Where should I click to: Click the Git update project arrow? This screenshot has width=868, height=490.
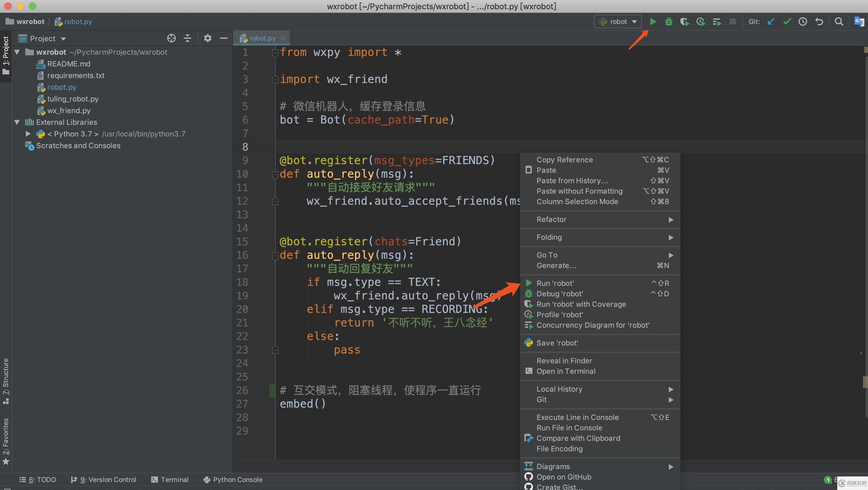click(771, 22)
